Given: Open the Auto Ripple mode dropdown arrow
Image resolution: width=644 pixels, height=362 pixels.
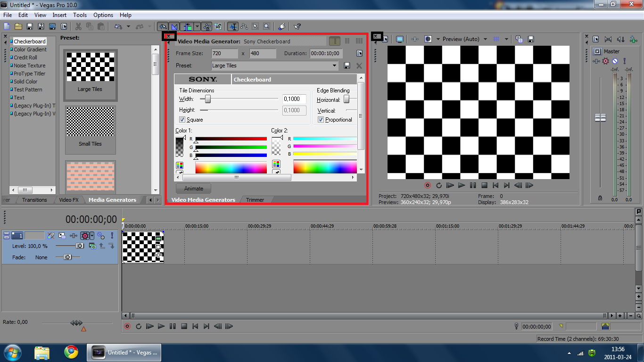Looking at the screenshot, I should 197,26.
